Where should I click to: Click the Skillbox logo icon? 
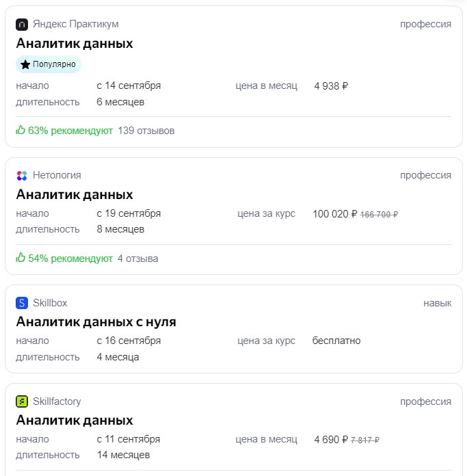22,303
